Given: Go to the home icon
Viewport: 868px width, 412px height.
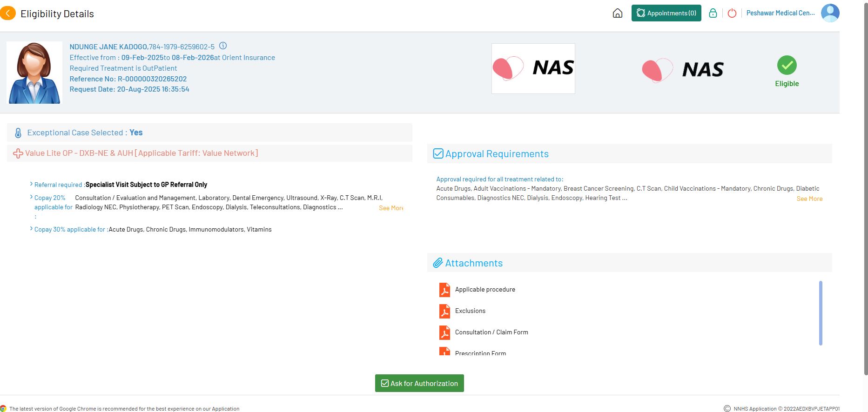Looking at the screenshot, I should point(617,13).
